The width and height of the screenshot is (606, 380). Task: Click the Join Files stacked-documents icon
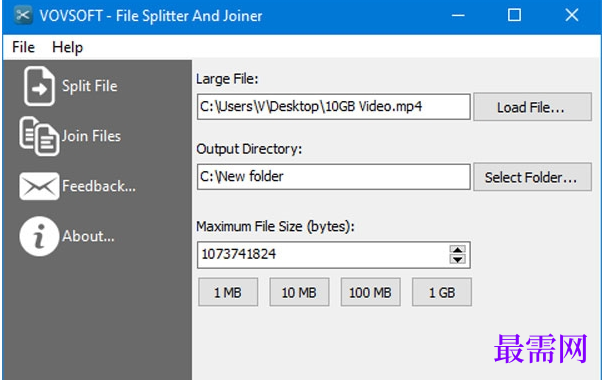39,136
